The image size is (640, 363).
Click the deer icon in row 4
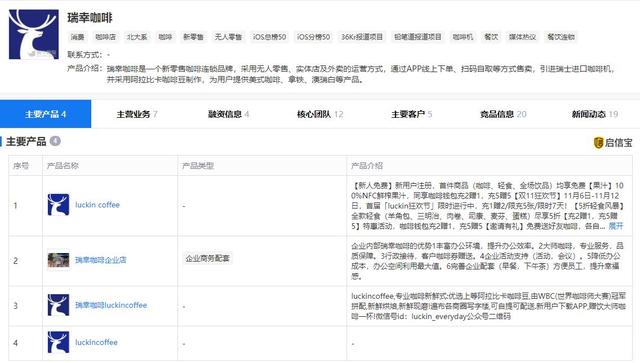coord(58,342)
